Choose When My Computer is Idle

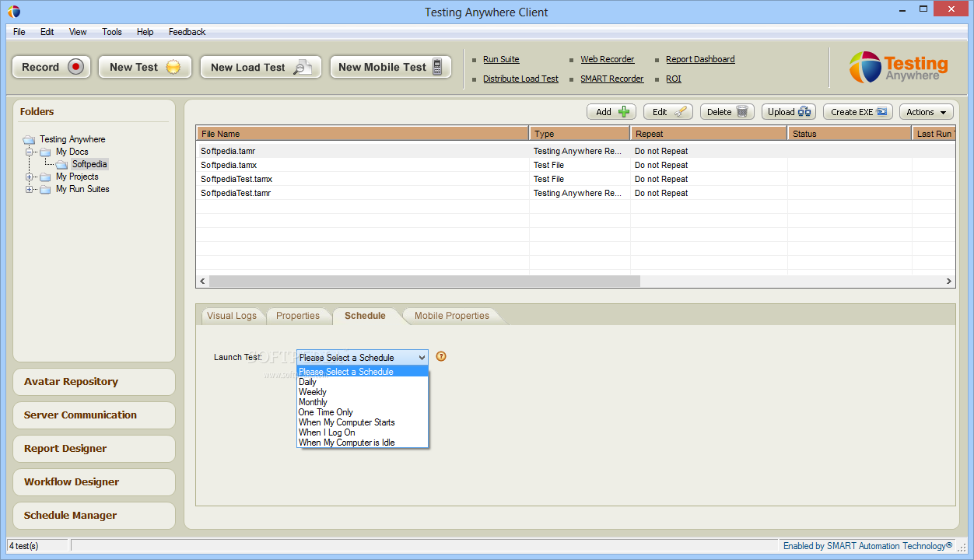click(363, 443)
